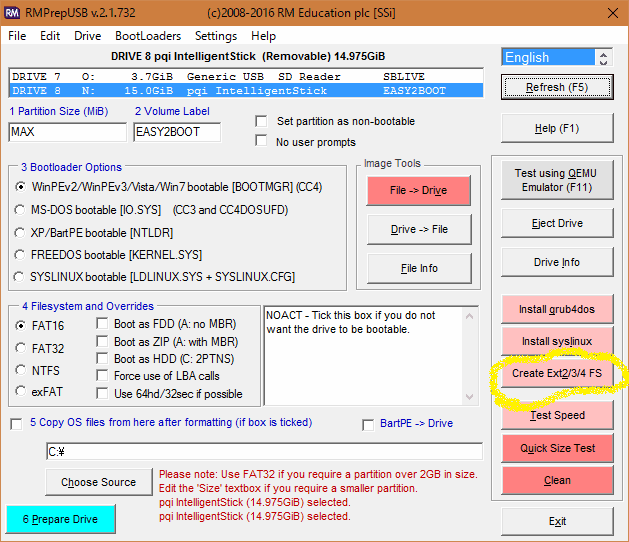This screenshot has height=542, width=629.
Task: Open the Settings menu
Action: (x=216, y=36)
